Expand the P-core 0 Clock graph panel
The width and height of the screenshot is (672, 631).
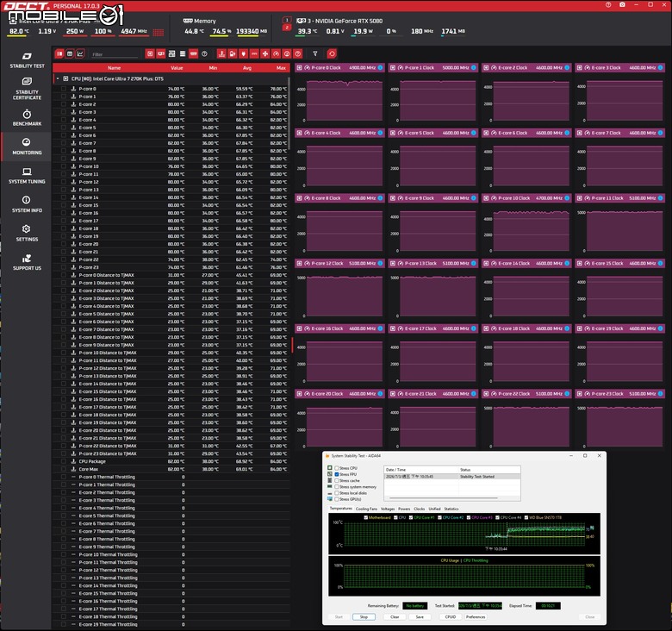[300, 68]
